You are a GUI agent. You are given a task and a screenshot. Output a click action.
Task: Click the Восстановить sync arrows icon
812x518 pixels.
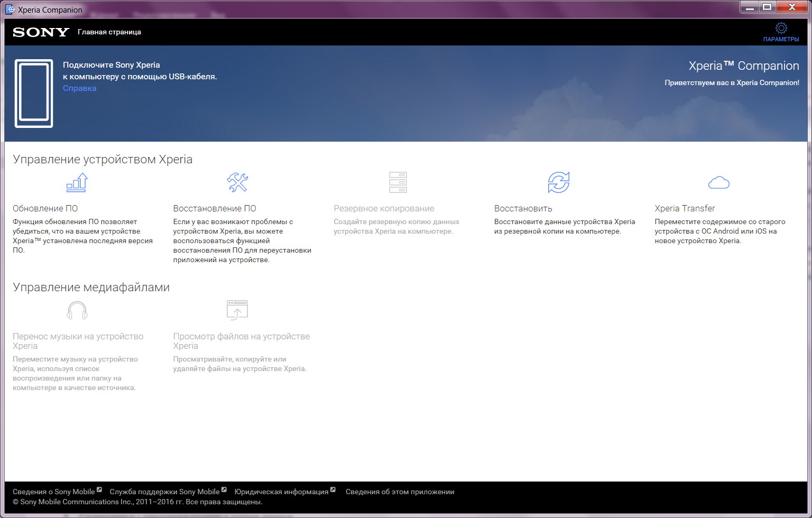tap(559, 182)
